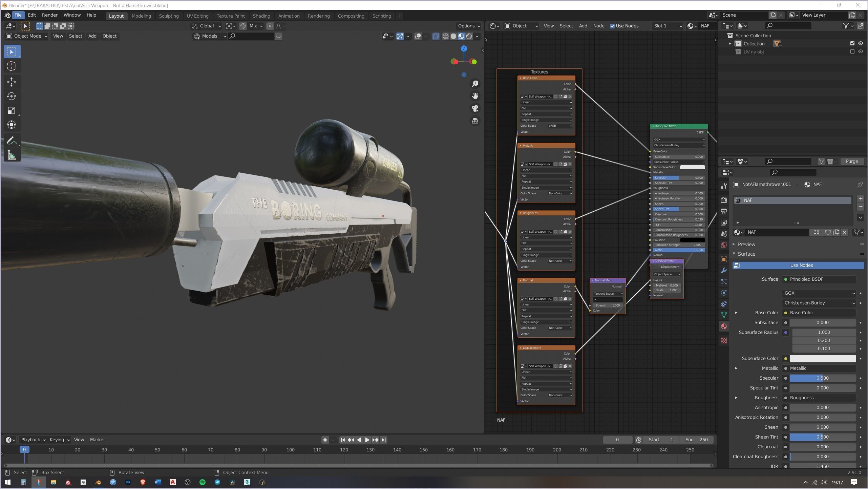The height and width of the screenshot is (489, 868).
Task: Toggle viewport gizmos
Action: (400, 36)
